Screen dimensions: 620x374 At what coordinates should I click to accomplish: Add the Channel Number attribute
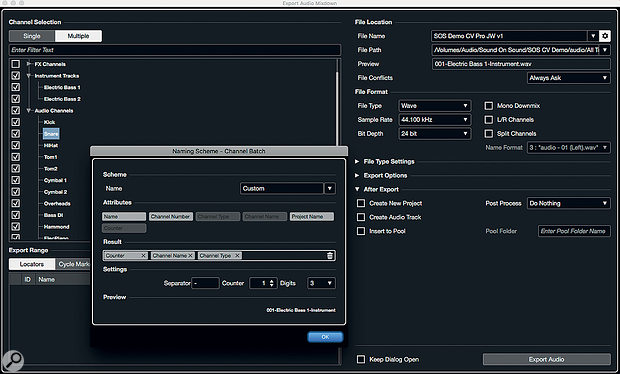click(x=171, y=217)
